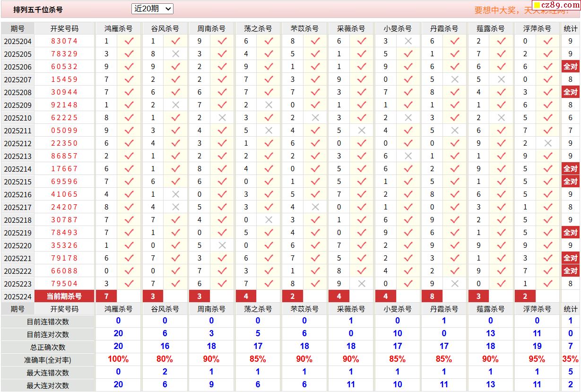
Task: Click the X mark for 芣苡杀号 in row 2025210
Action: (315, 118)
